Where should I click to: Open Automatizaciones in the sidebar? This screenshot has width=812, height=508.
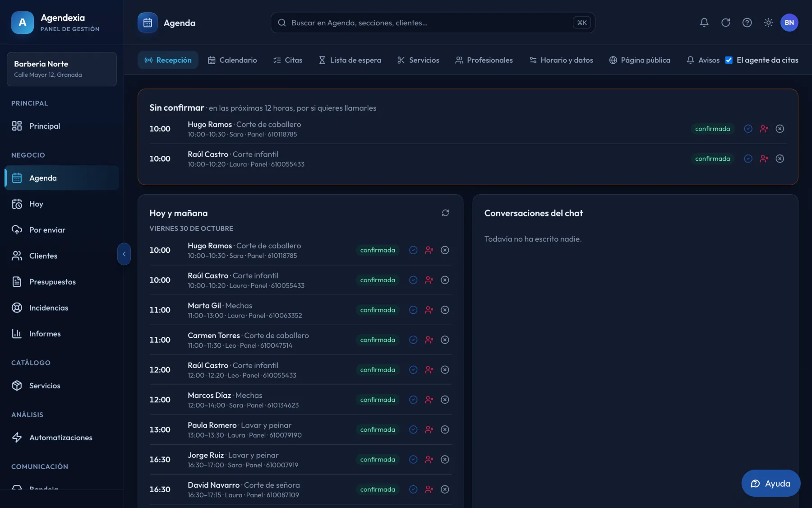62,438
